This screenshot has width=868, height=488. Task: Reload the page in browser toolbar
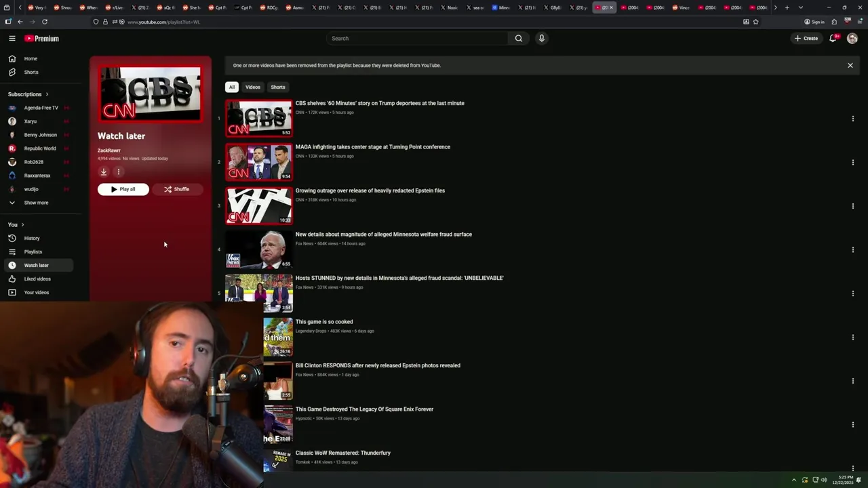pos(45,22)
